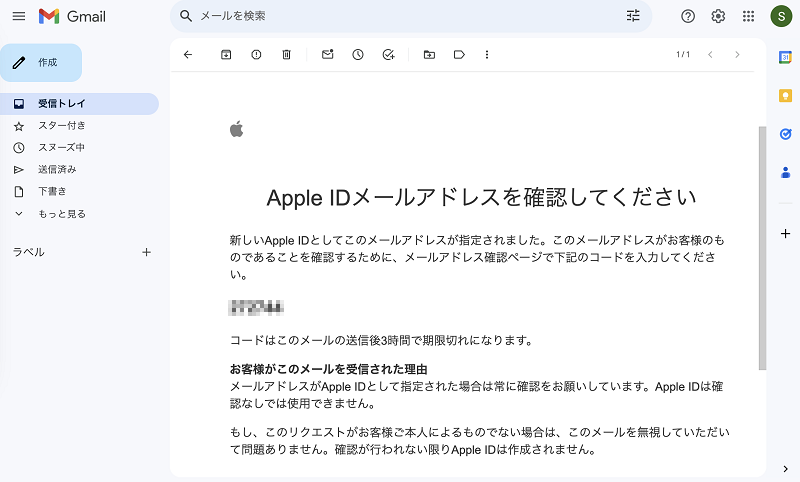Mark the email as unread
This screenshot has width=800, height=482.
coord(328,54)
